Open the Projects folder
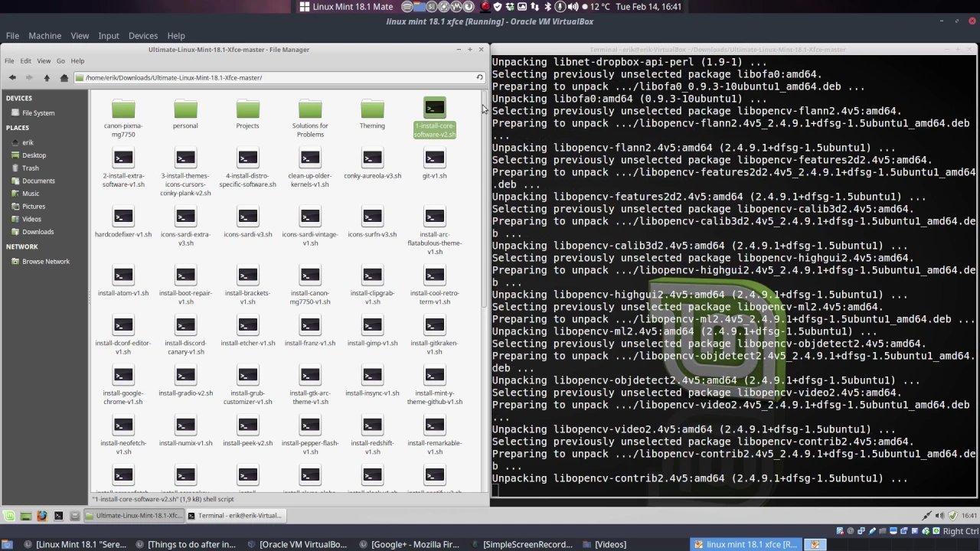 247,114
